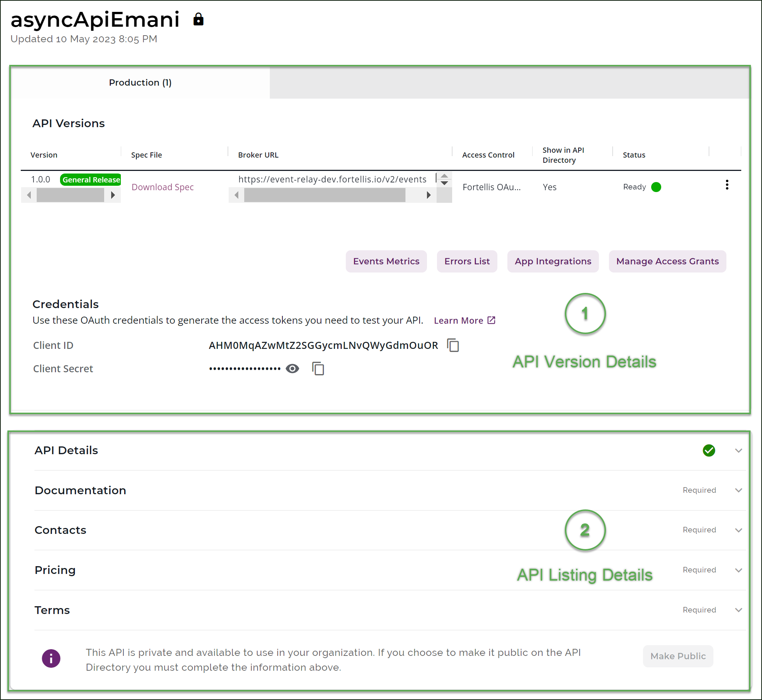Expand the Pricing section
This screenshot has width=762, height=700.
point(738,570)
